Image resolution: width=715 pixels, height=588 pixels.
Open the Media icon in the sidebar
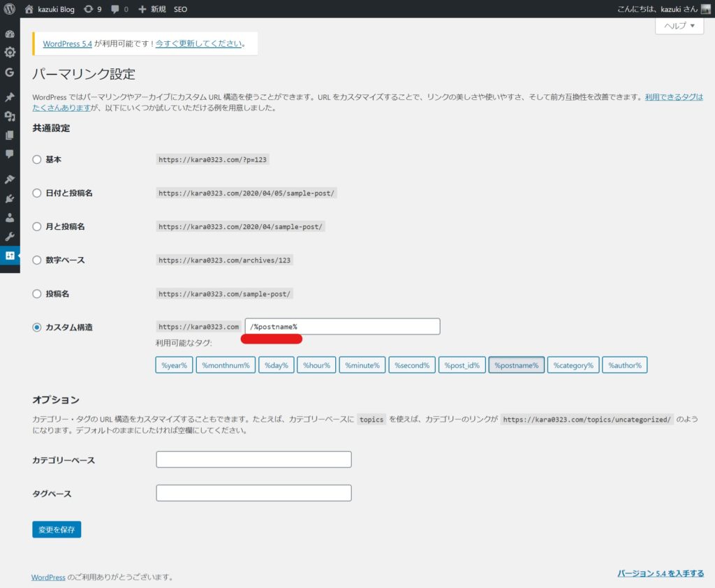[x=10, y=117]
